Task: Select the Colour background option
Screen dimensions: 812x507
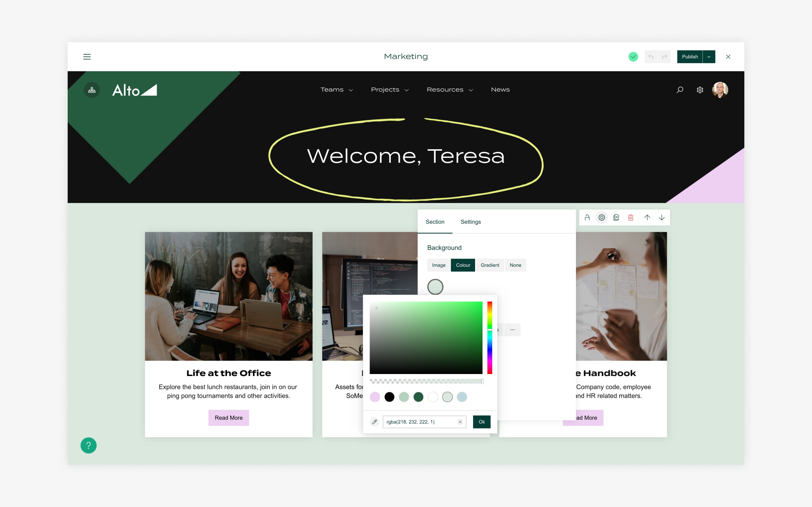Action: click(462, 265)
